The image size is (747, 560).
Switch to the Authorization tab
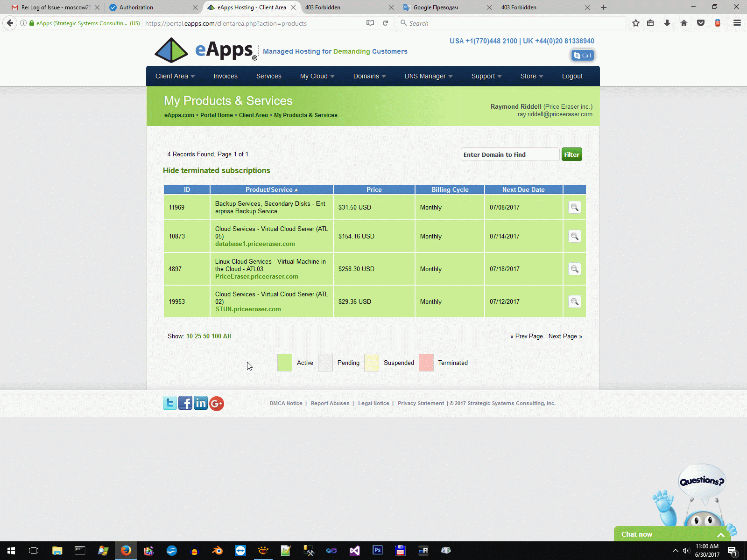coord(153,7)
